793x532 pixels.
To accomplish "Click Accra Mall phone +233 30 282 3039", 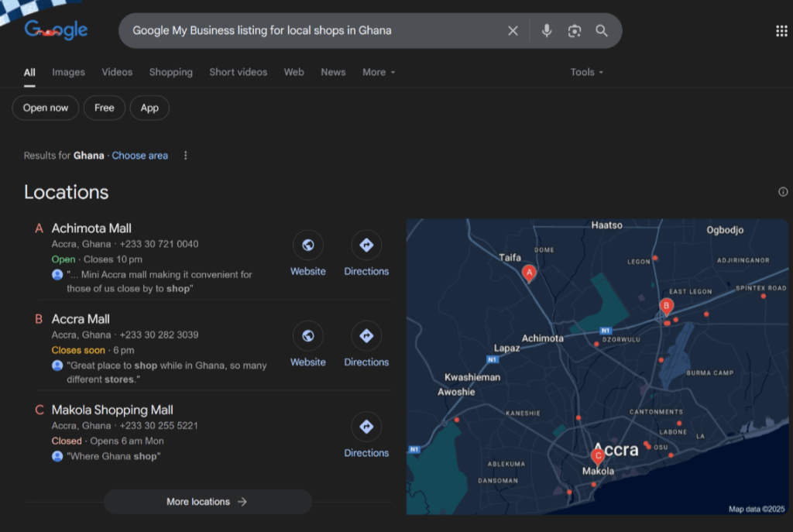I will click(159, 335).
